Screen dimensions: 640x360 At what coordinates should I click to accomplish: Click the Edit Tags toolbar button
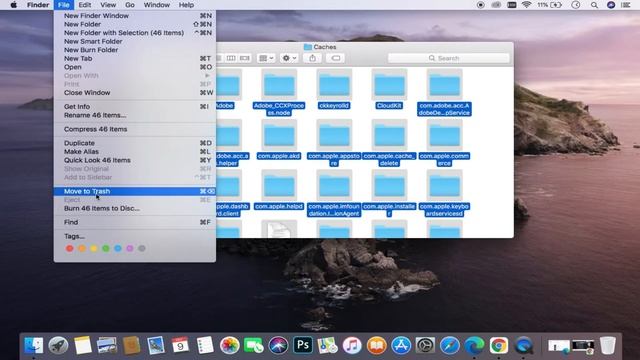tap(336, 58)
